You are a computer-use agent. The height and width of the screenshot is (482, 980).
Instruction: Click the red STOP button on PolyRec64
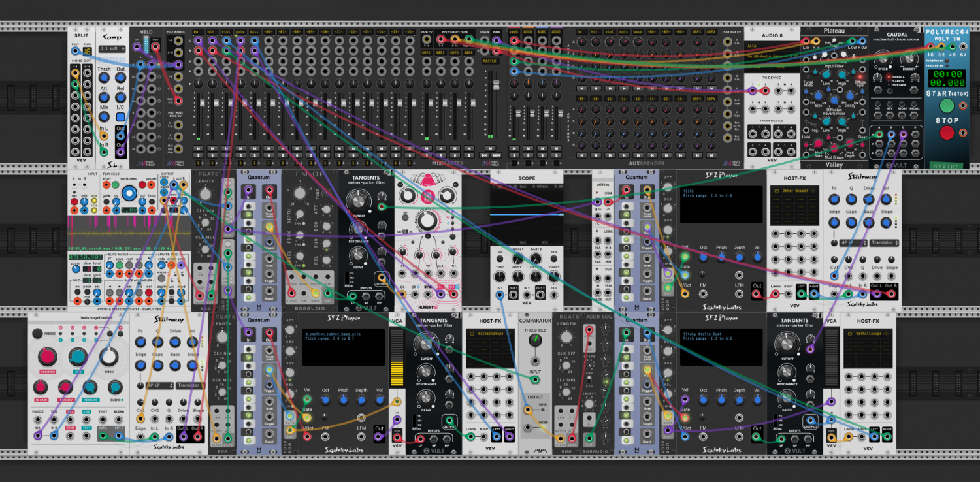pyautogui.click(x=947, y=134)
